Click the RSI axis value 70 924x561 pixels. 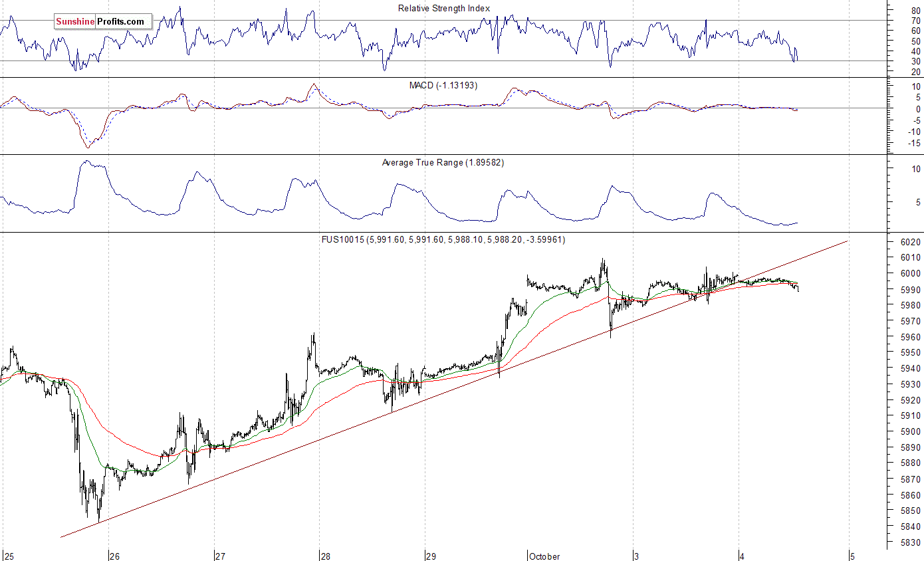pos(916,20)
